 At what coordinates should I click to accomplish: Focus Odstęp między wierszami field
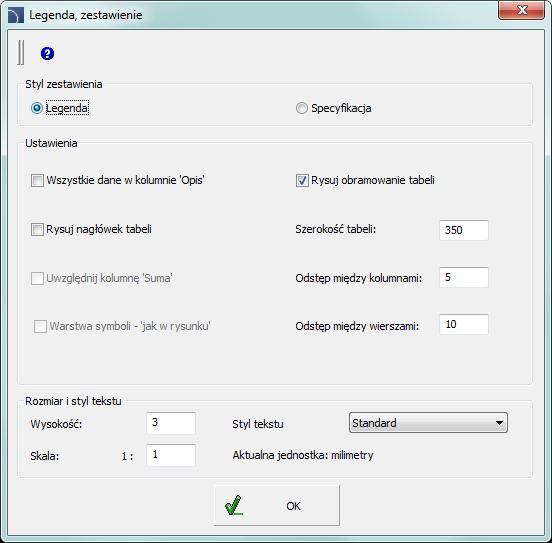tap(464, 324)
